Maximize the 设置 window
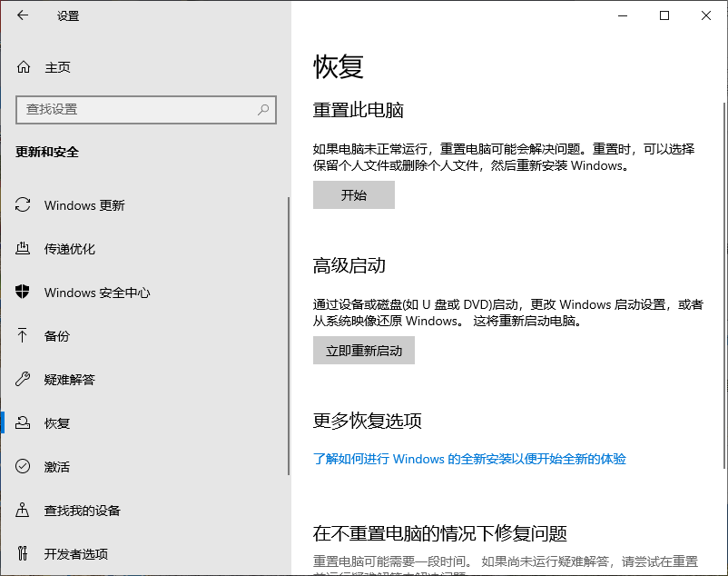The height and width of the screenshot is (576, 728). click(x=664, y=15)
